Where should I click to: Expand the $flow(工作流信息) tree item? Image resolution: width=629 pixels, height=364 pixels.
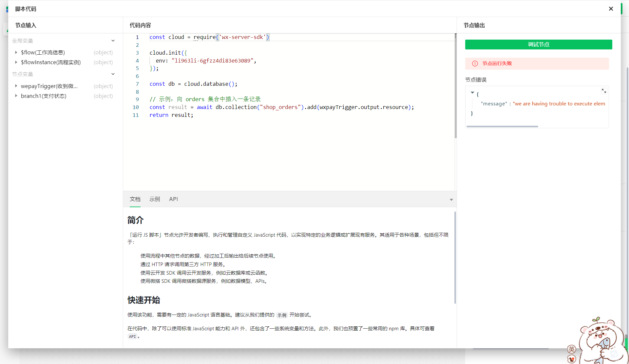[16, 52]
